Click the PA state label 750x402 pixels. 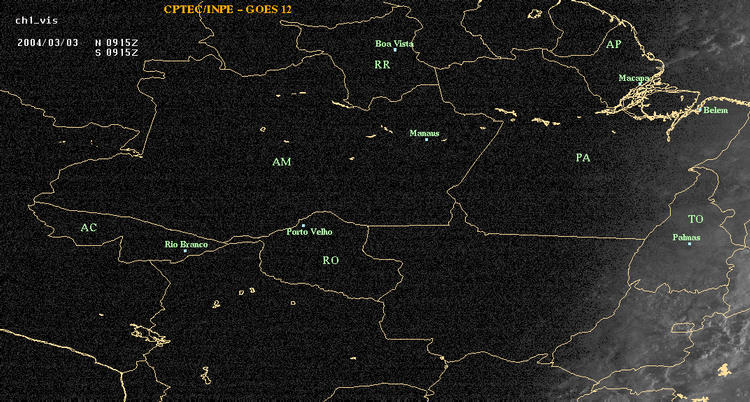tap(583, 158)
